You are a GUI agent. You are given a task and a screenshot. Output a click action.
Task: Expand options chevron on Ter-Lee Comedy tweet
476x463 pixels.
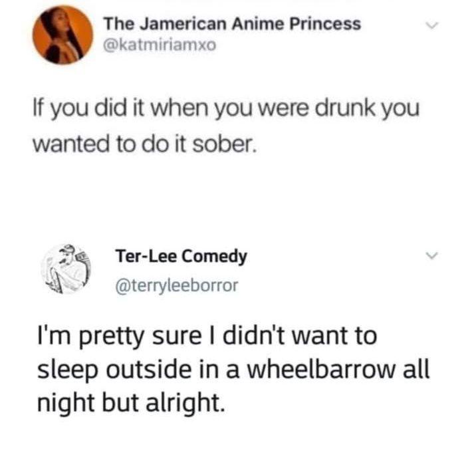point(431,255)
